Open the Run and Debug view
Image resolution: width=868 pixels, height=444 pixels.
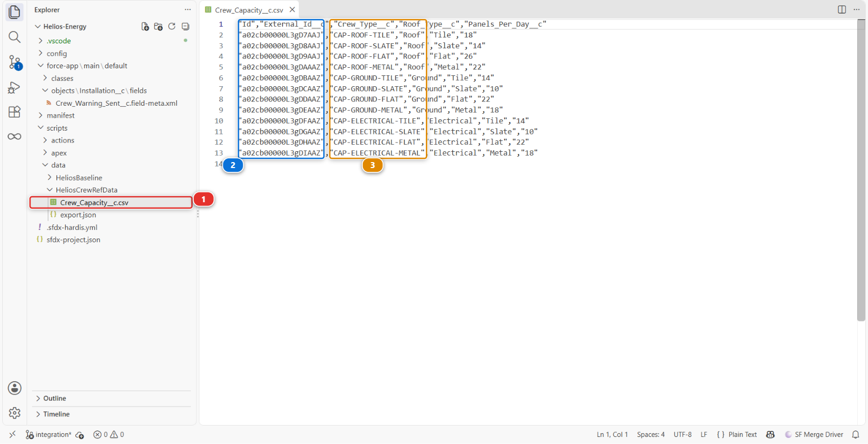coord(15,87)
